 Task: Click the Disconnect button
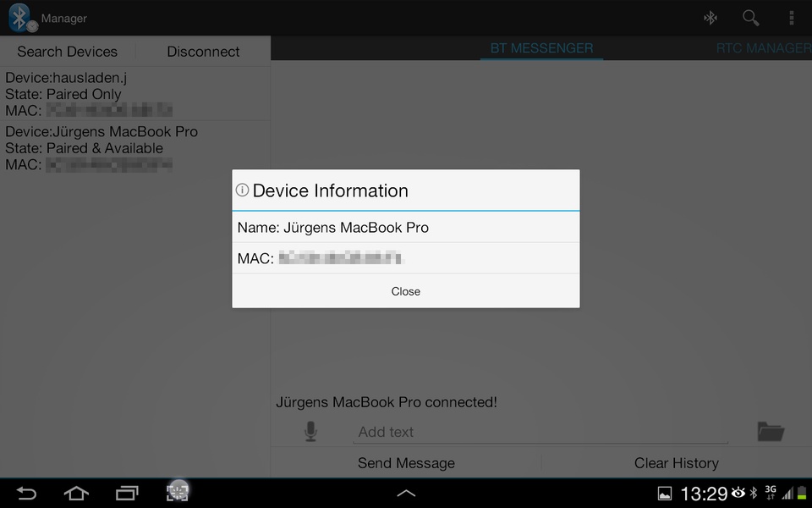click(203, 52)
